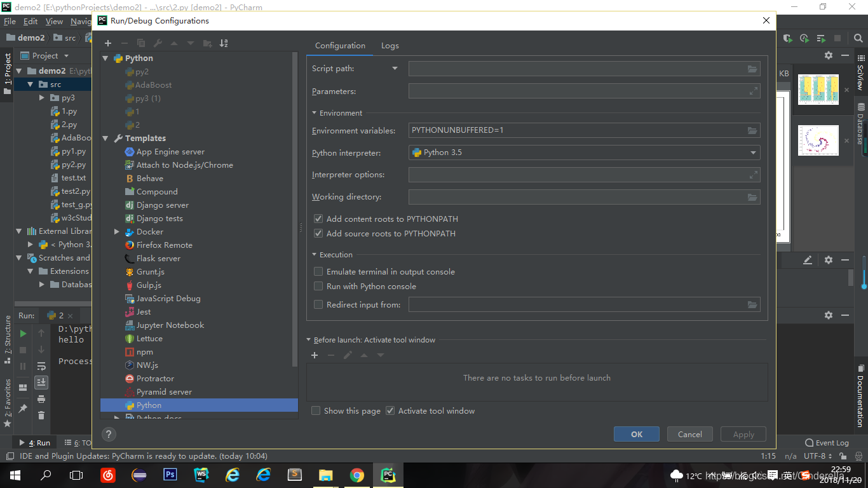Select the Configuration tab

(x=340, y=46)
